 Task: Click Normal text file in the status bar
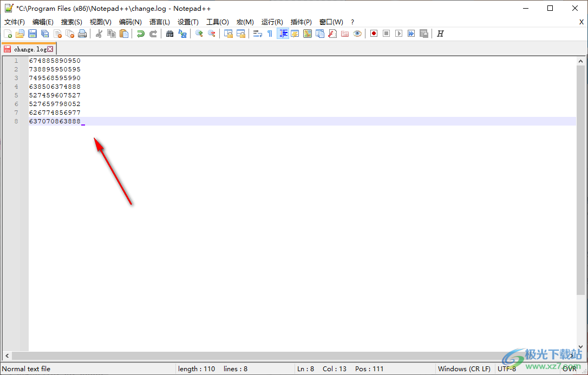coord(26,369)
